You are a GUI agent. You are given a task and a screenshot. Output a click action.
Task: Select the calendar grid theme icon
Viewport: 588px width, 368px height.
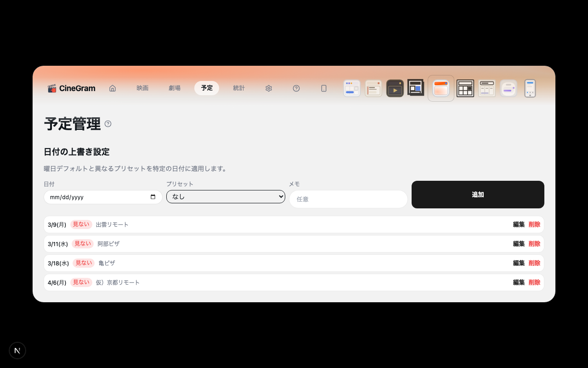[465, 88]
